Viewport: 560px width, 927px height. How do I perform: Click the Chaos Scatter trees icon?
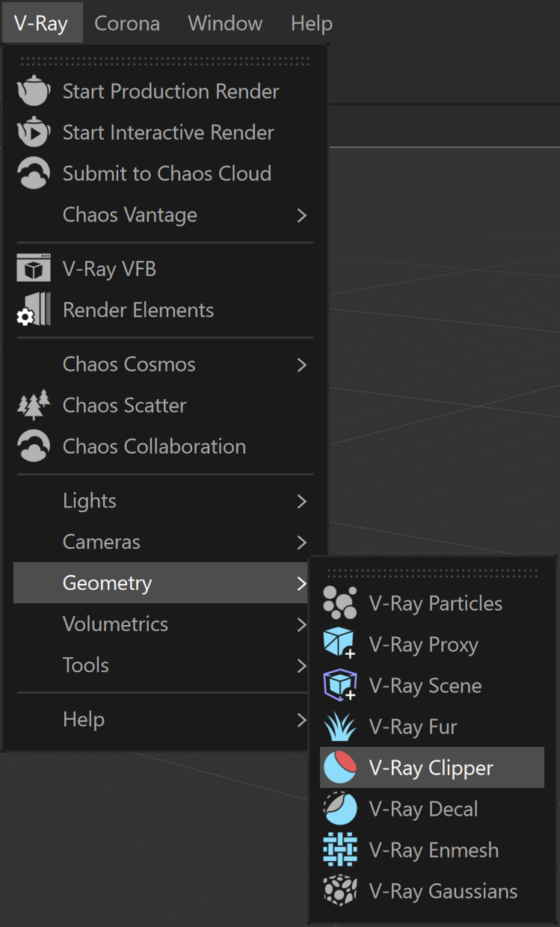[34, 405]
